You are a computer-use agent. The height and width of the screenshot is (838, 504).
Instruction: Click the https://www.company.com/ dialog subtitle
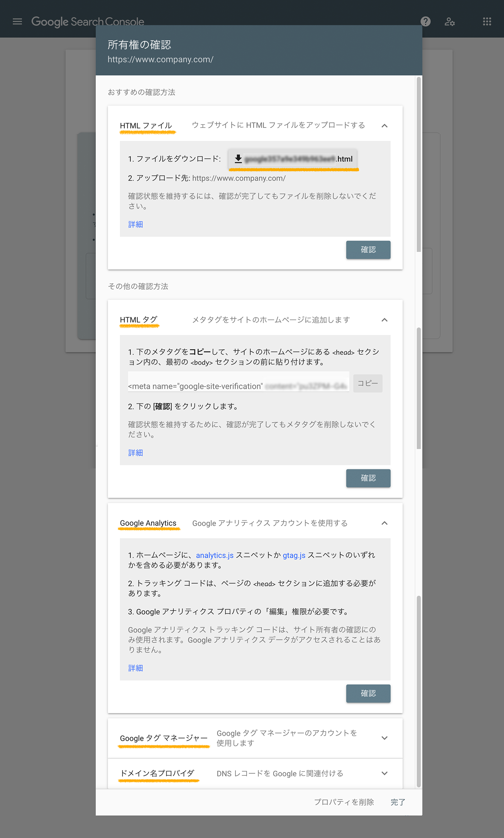coord(161,59)
